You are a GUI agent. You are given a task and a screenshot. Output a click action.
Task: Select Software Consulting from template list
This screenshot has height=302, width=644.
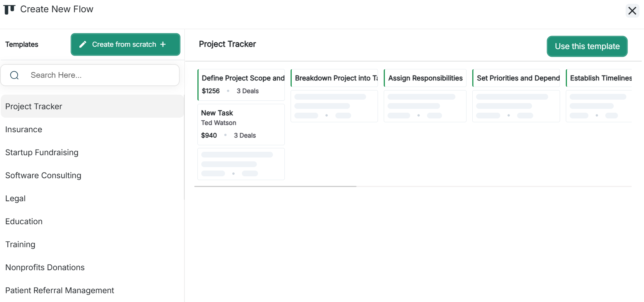click(43, 176)
